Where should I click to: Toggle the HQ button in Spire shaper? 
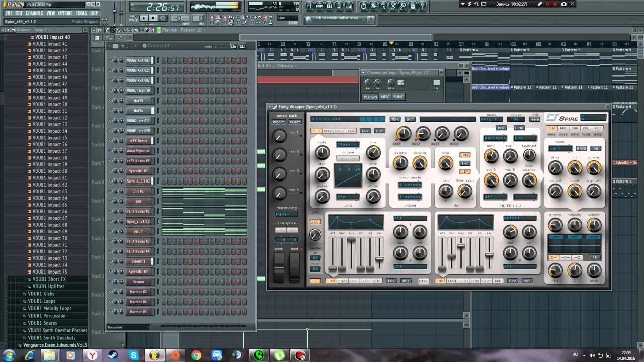click(596, 149)
